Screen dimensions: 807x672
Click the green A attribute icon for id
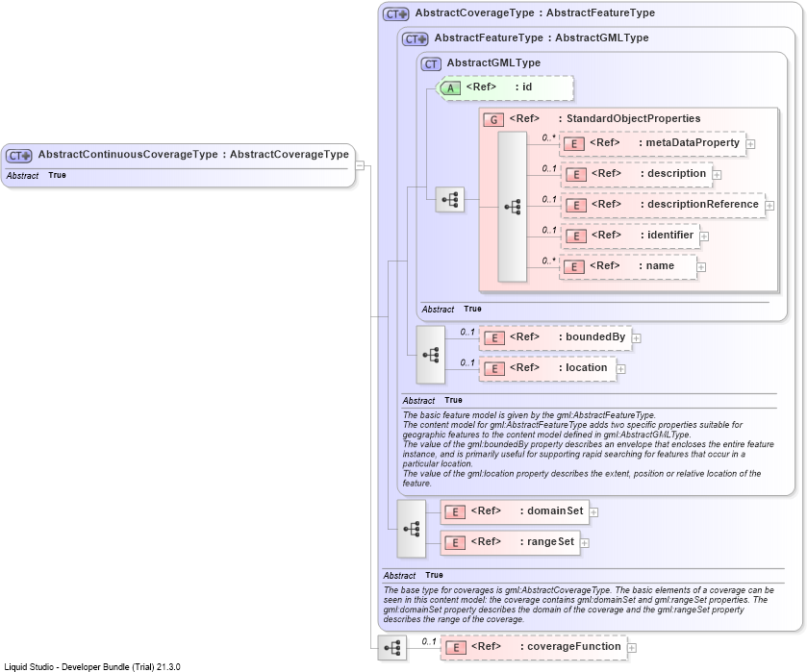450,88
